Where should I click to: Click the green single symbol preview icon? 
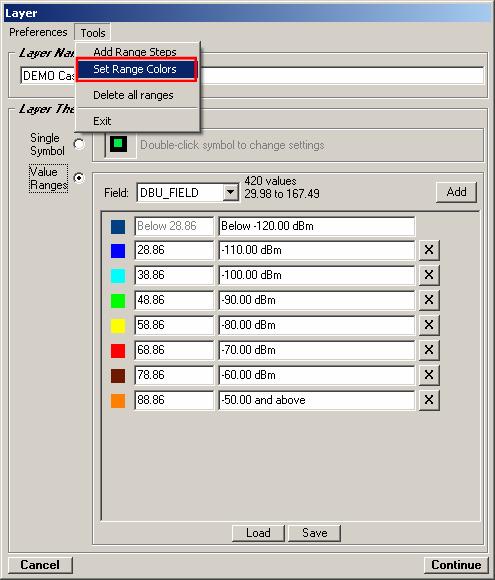click(x=118, y=144)
